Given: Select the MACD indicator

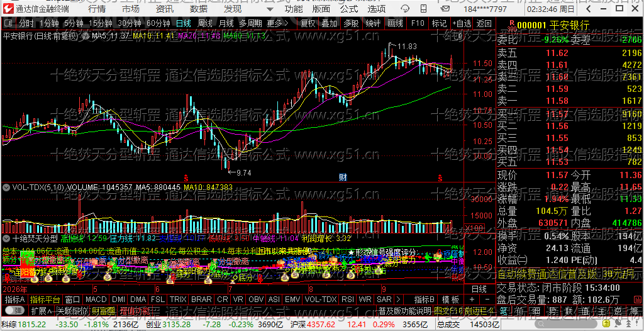Looking at the screenshot, I should (96, 299).
